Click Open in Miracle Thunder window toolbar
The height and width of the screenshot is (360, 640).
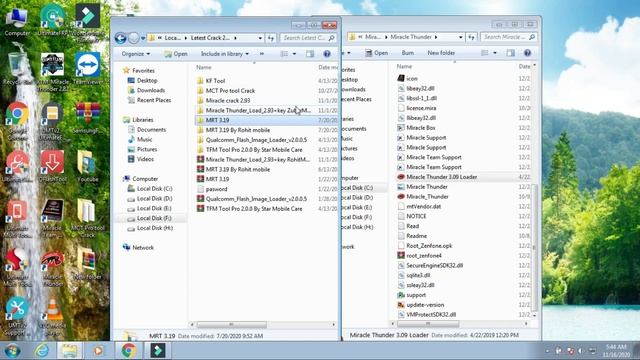click(x=376, y=53)
